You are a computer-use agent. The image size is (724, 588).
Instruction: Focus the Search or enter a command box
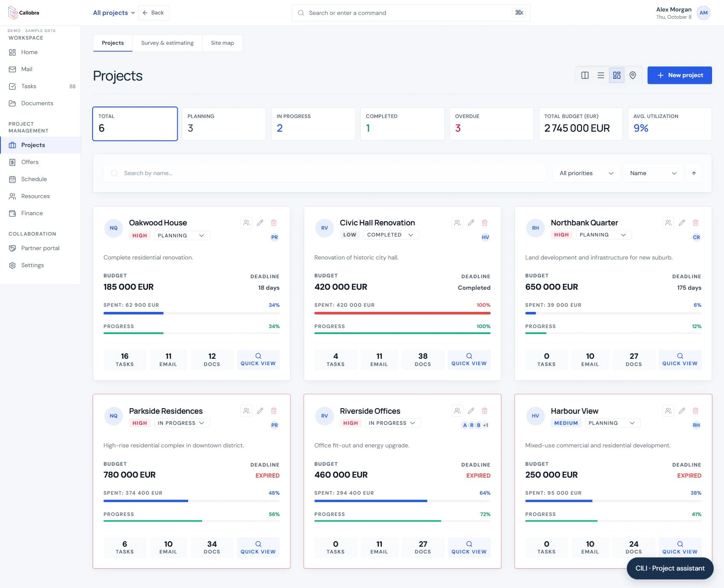(411, 13)
